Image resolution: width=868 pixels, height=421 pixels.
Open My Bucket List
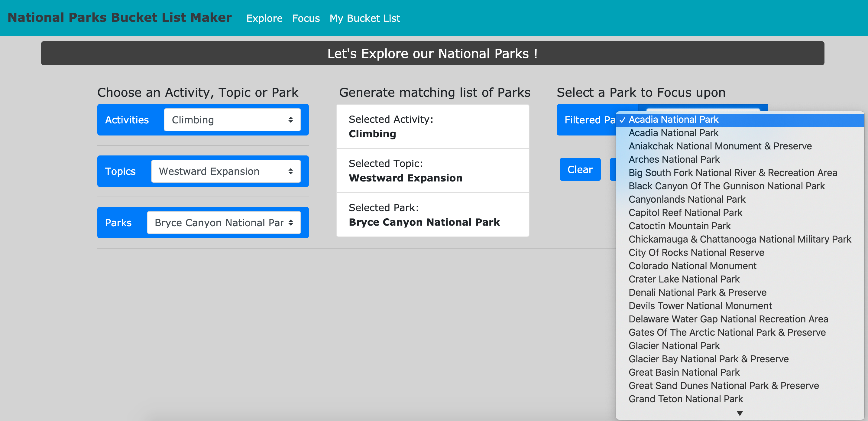tap(364, 18)
